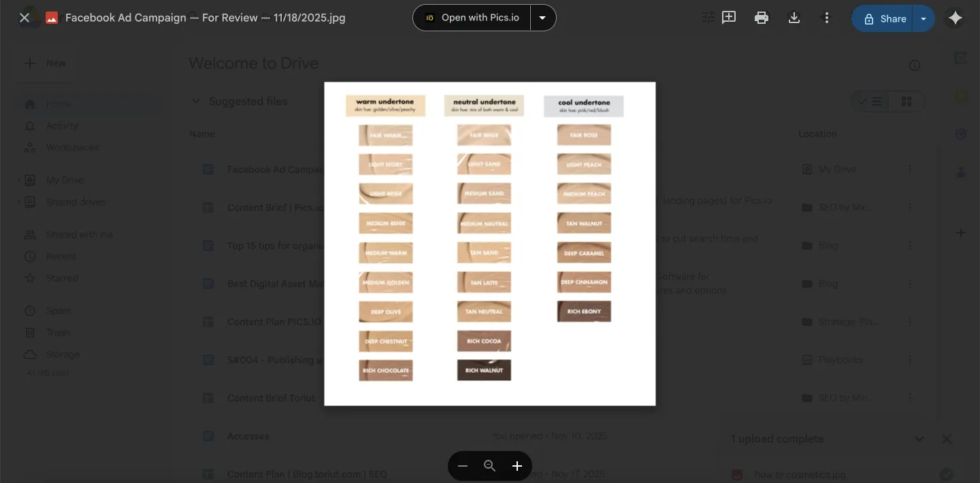Click the neutral undertone header in the image
The width and height of the screenshot is (980, 483).
pyautogui.click(x=484, y=105)
